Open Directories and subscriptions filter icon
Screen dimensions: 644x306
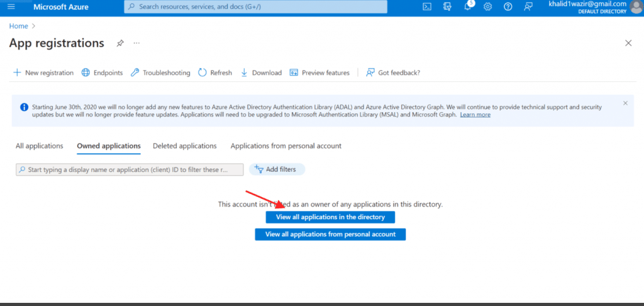pyautogui.click(x=447, y=7)
